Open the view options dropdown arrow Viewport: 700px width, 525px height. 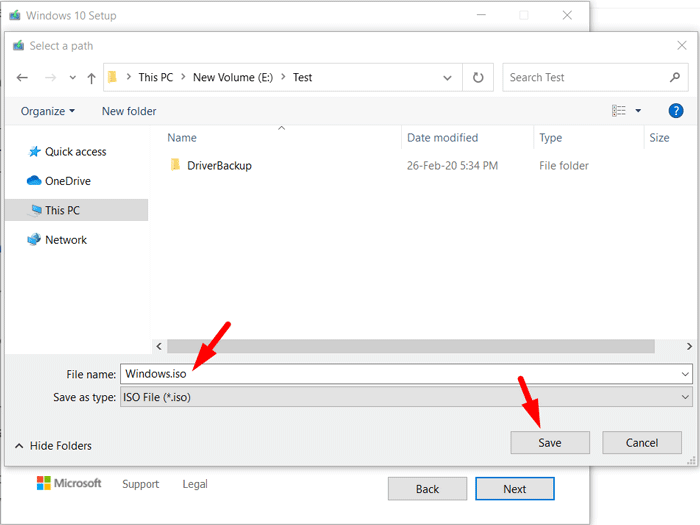click(x=638, y=111)
